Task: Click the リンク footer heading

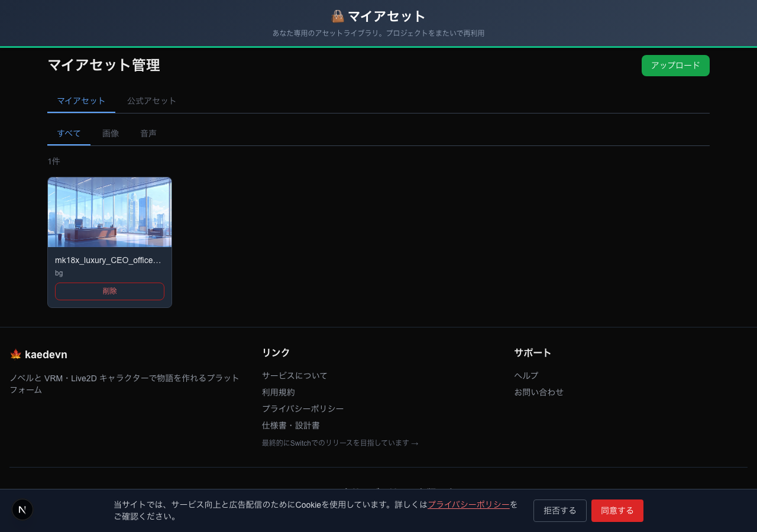Action: point(276,353)
